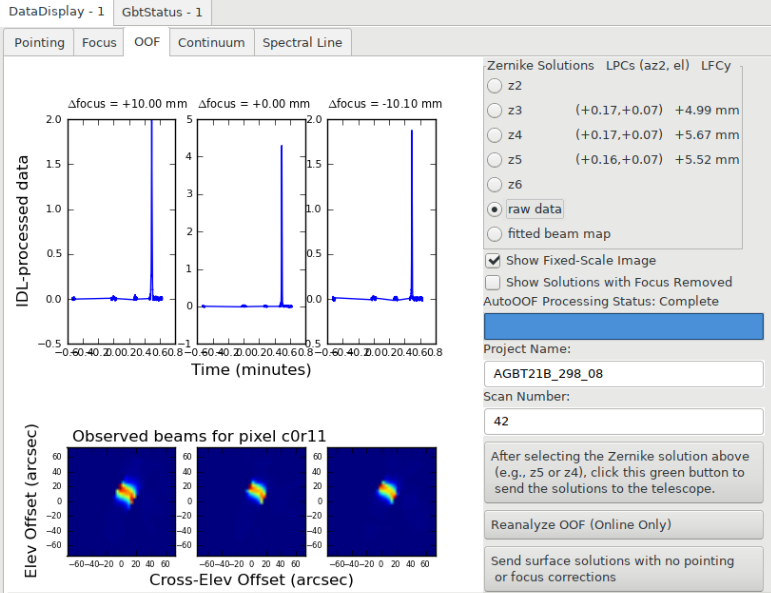Click the z5 LFCy value +5.52 mm

707,160
